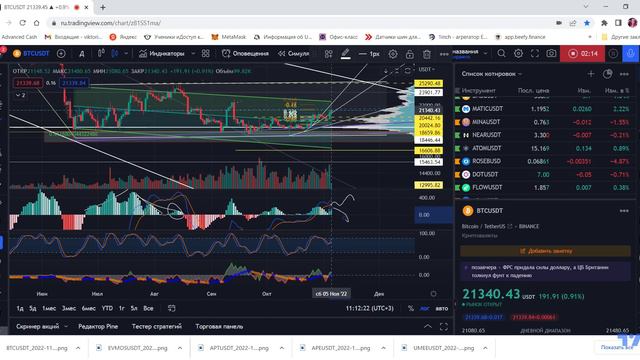Open the watchlist more options menu

624,74
